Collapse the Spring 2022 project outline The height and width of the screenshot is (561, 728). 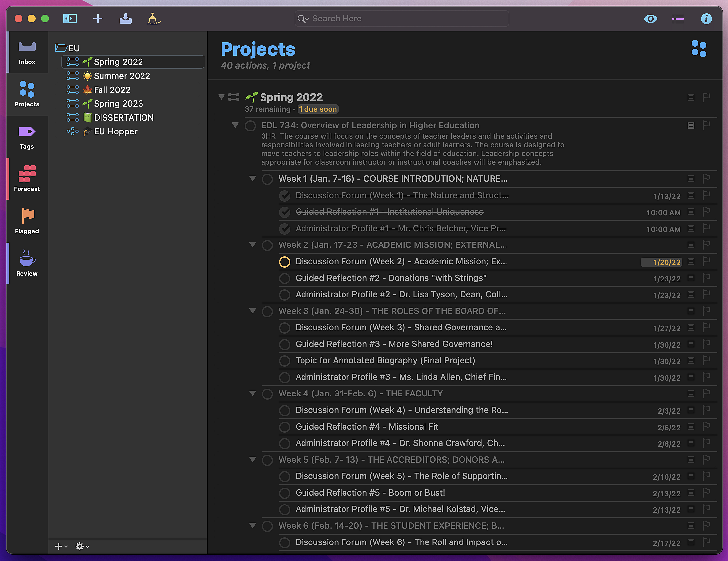click(221, 97)
